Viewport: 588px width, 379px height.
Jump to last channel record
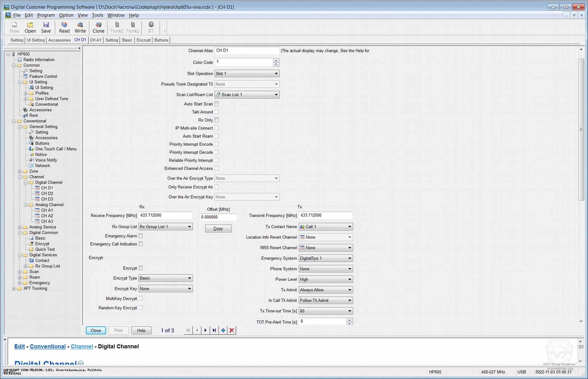click(214, 330)
